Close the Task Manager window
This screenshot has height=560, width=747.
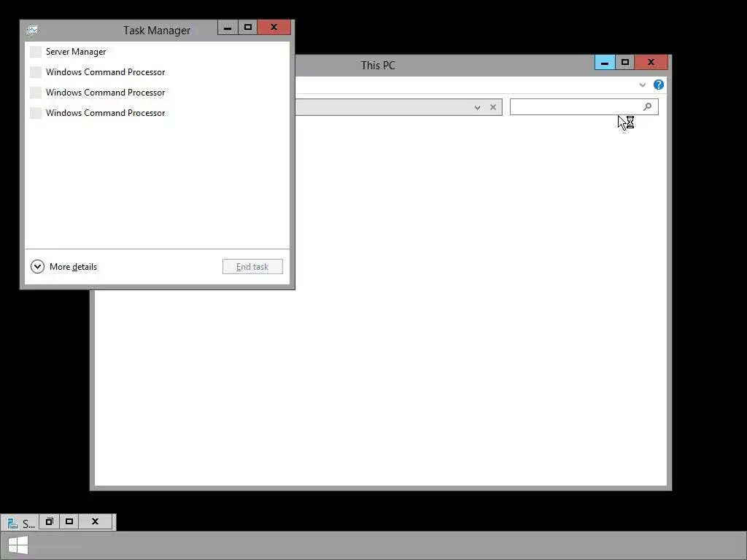point(274,28)
